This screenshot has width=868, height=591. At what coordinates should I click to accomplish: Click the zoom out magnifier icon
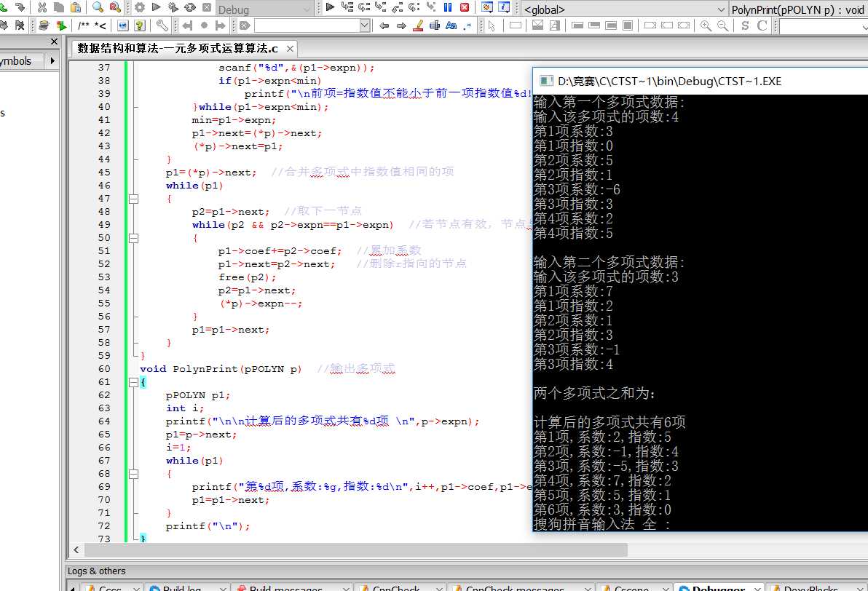pyautogui.click(x=722, y=25)
